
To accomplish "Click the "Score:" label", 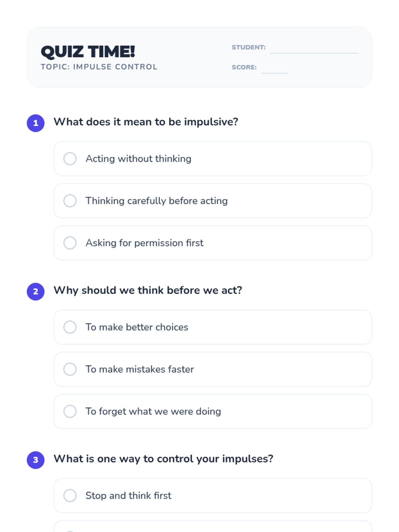I will pos(244,67).
